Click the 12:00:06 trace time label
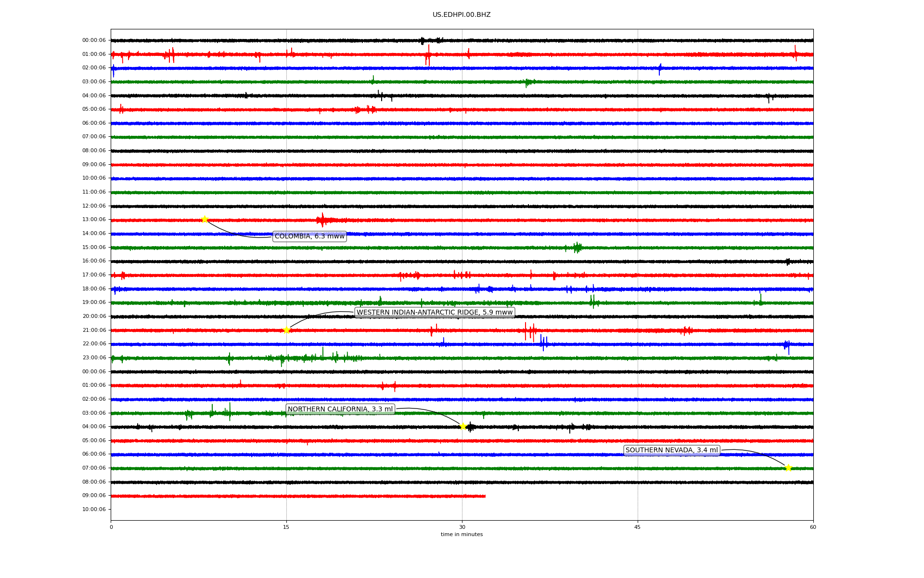This screenshot has width=924, height=578. tap(94, 206)
